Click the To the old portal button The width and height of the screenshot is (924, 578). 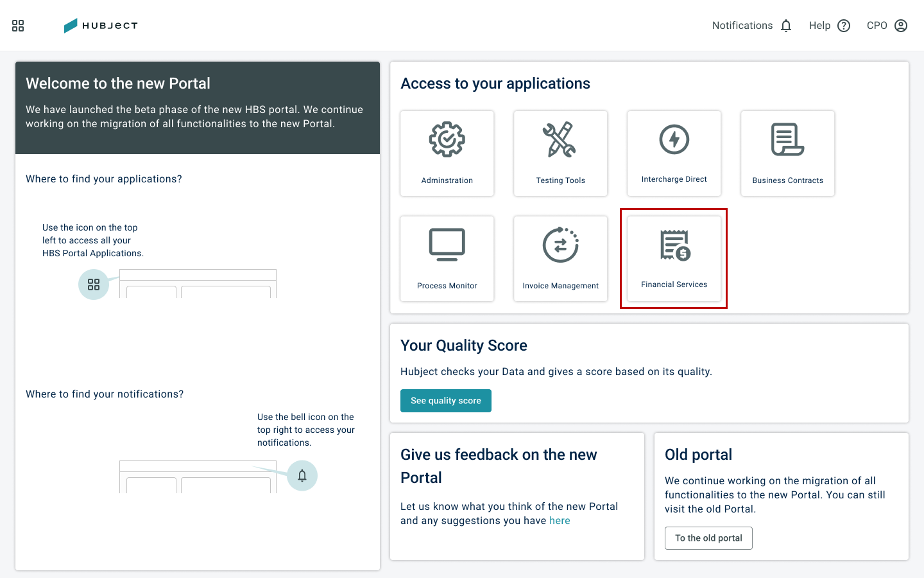tap(708, 538)
